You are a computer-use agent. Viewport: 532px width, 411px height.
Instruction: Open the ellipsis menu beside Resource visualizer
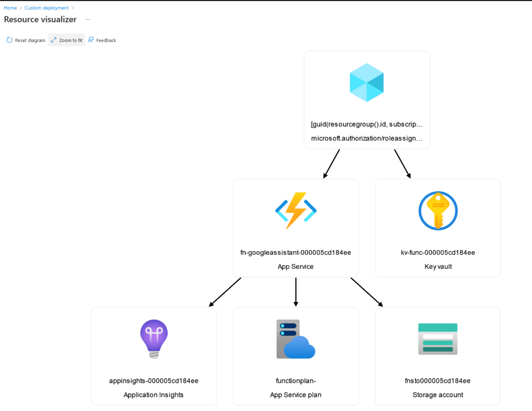point(88,19)
